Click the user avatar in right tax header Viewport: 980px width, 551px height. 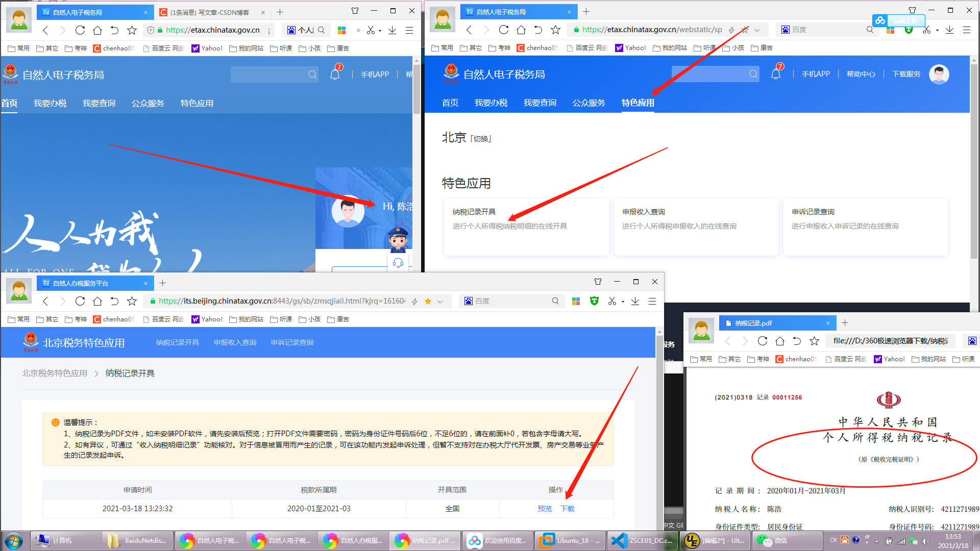point(939,74)
